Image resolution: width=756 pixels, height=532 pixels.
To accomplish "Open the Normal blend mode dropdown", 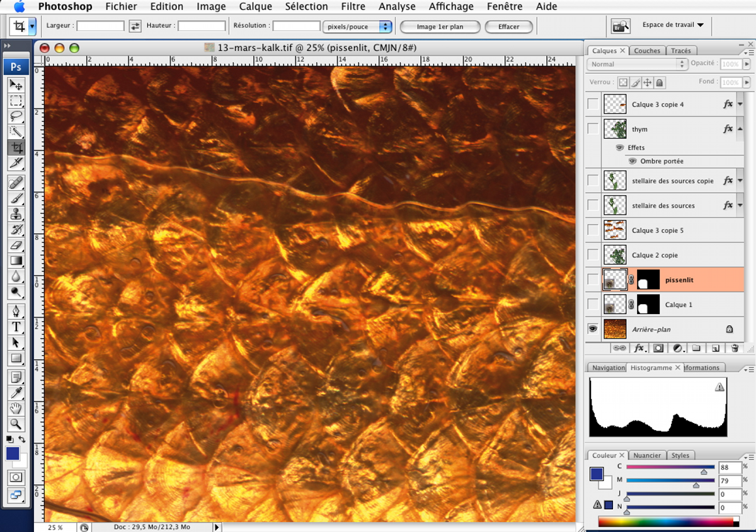I will [638, 64].
